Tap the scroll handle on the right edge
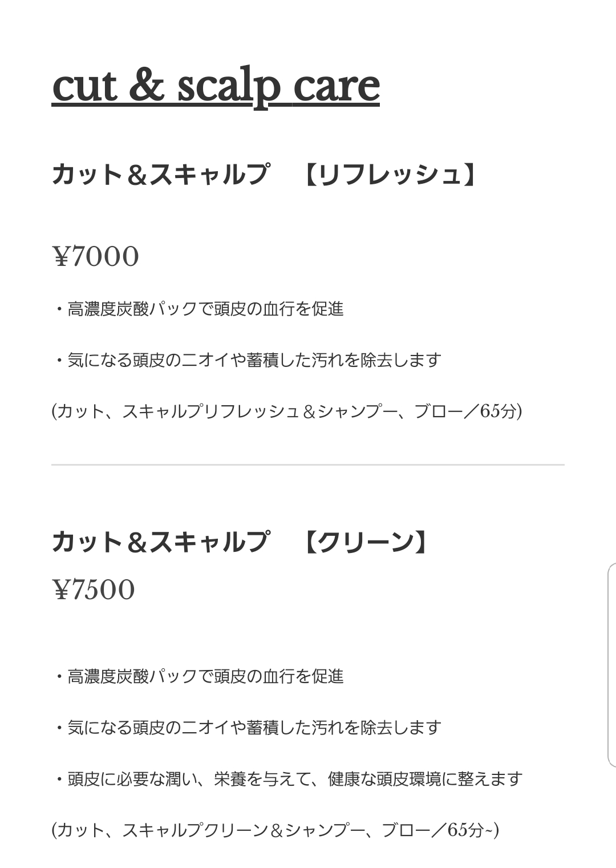This screenshot has height=868, width=616. click(611, 665)
